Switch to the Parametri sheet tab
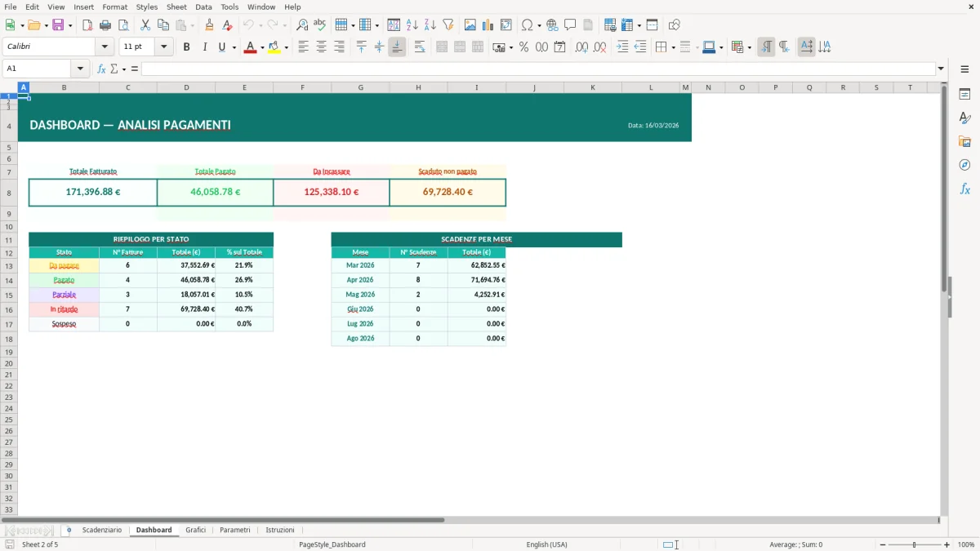Screen dimensions: 980x551 click(235, 530)
